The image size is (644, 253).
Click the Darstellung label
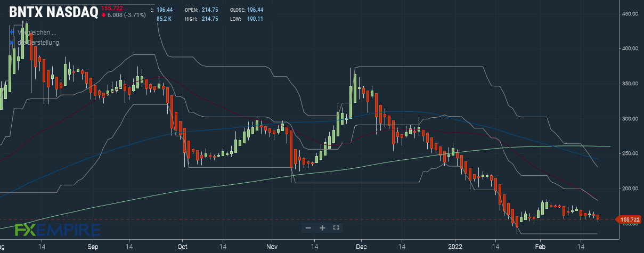click(38, 43)
